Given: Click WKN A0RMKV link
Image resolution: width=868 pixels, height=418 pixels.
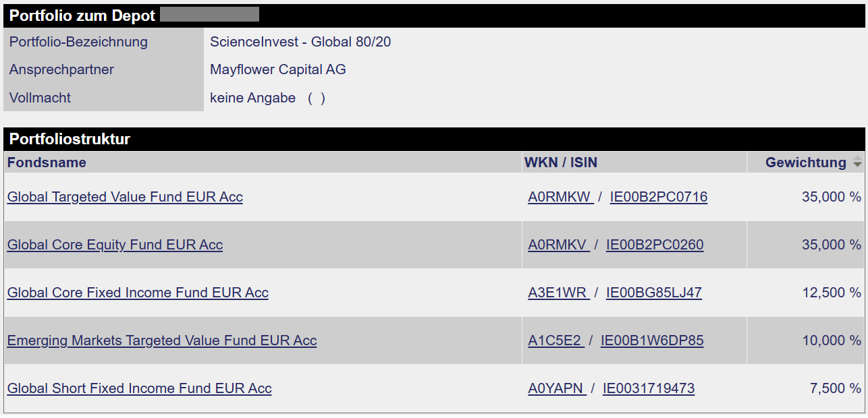Looking at the screenshot, I should tap(558, 245).
